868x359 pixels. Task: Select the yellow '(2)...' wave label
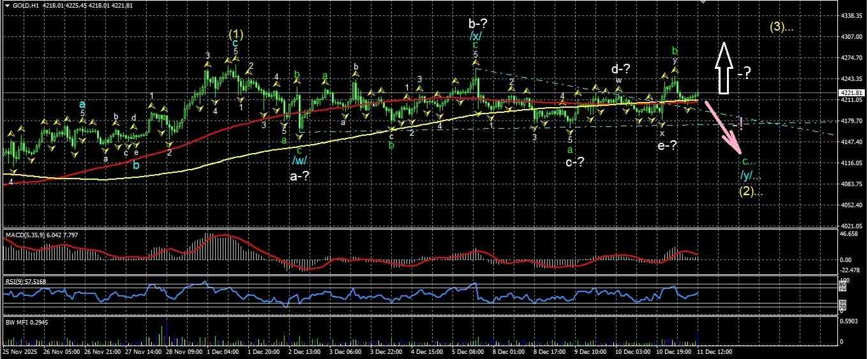click(751, 191)
